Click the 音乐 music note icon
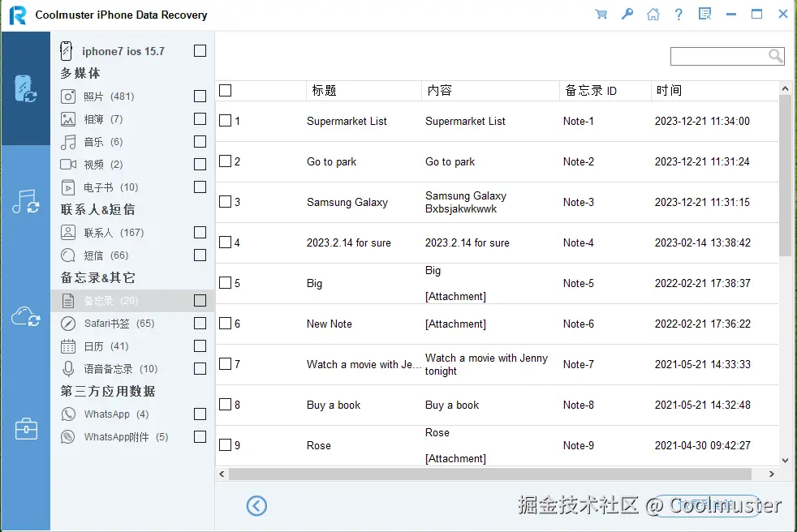This screenshot has height=532, width=797. pyautogui.click(x=68, y=142)
